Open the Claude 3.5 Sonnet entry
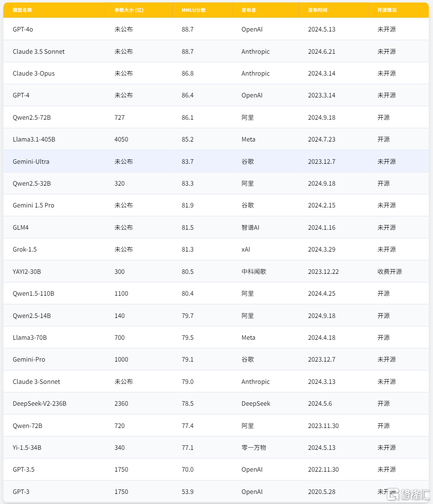Image resolution: width=433 pixels, height=504 pixels. (39, 52)
